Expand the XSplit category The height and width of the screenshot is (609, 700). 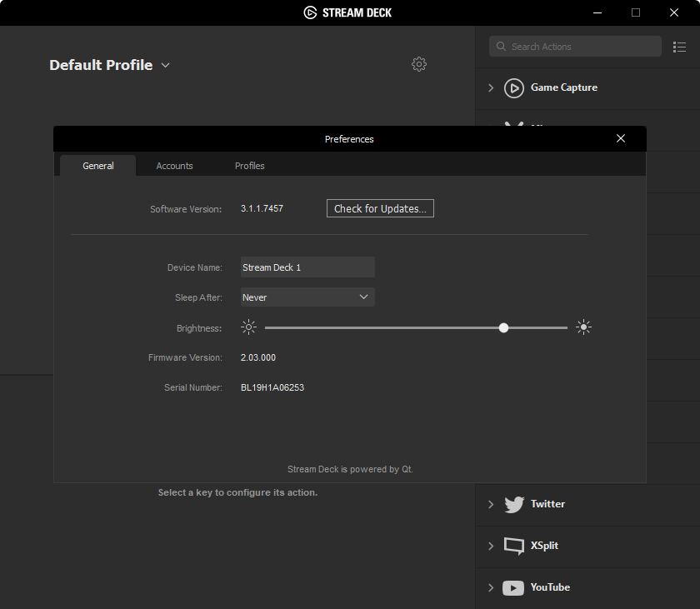(x=491, y=546)
